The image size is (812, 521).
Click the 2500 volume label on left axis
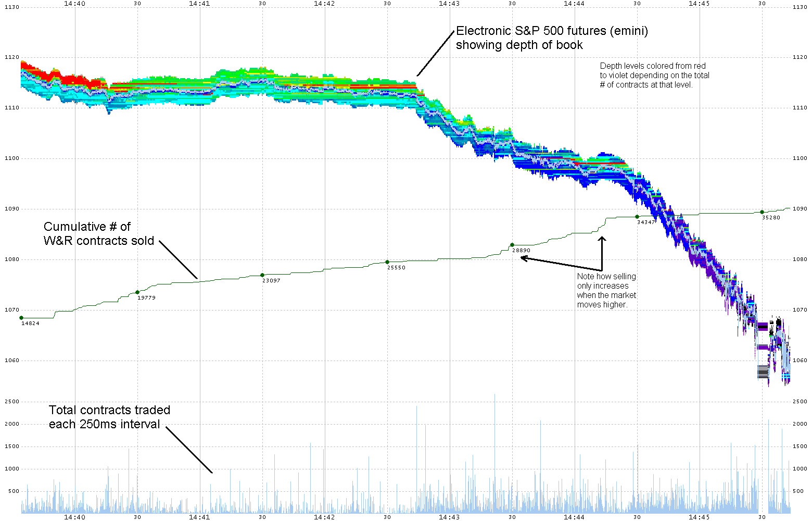pyautogui.click(x=11, y=402)
